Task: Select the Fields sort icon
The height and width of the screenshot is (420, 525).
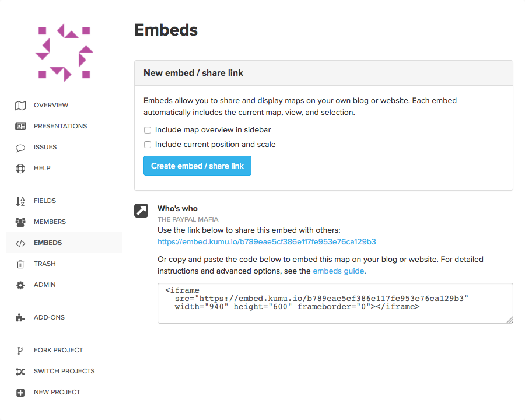Action: [20, 201]
